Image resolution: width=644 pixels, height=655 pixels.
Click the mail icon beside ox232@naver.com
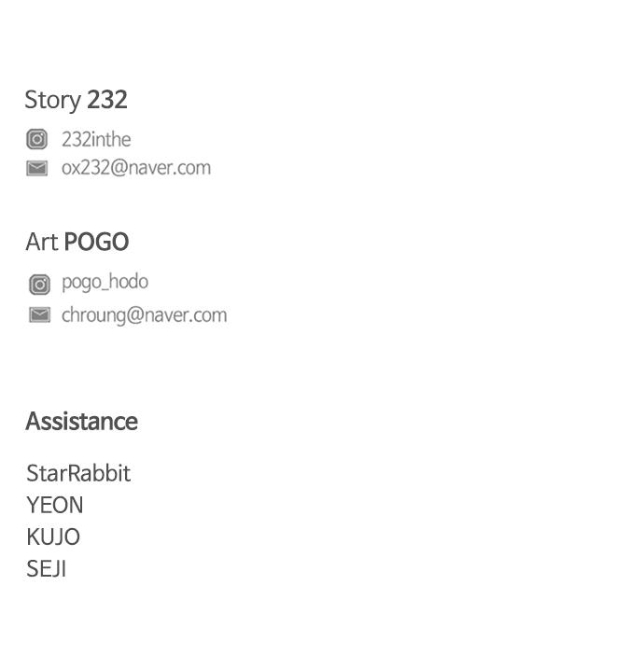click(x=36, y=168)
